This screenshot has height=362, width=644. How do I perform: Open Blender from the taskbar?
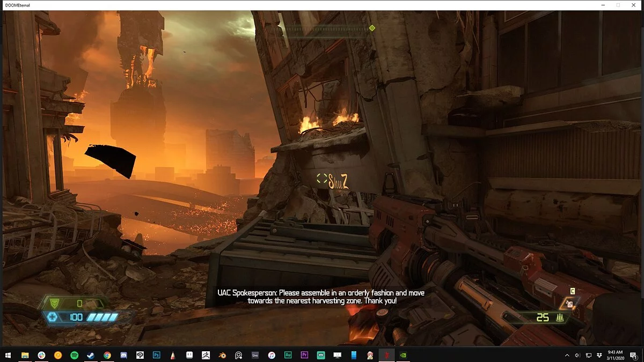[222, 355]
